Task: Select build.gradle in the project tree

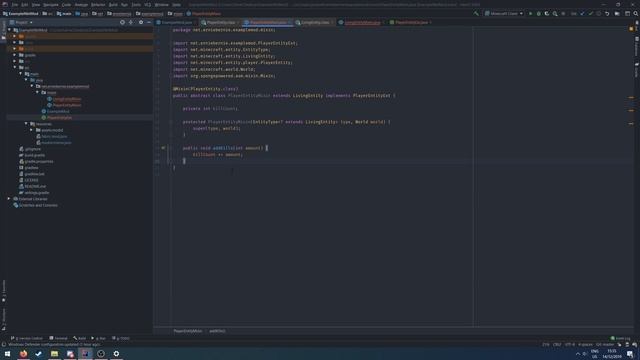Action: 35,155
